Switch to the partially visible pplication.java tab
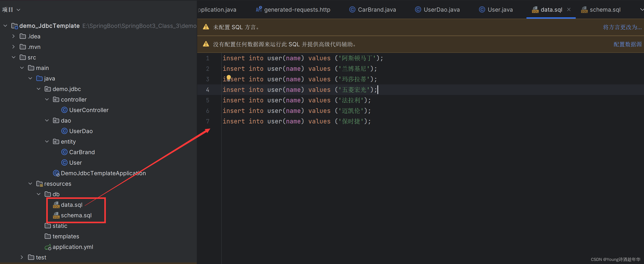The width and height of the screenshot is (644, 264). [x=217, y=9]
